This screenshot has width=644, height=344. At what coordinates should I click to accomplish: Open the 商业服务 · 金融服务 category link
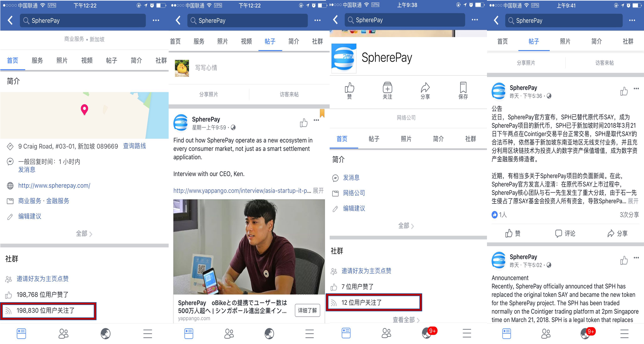coord(44,201)
